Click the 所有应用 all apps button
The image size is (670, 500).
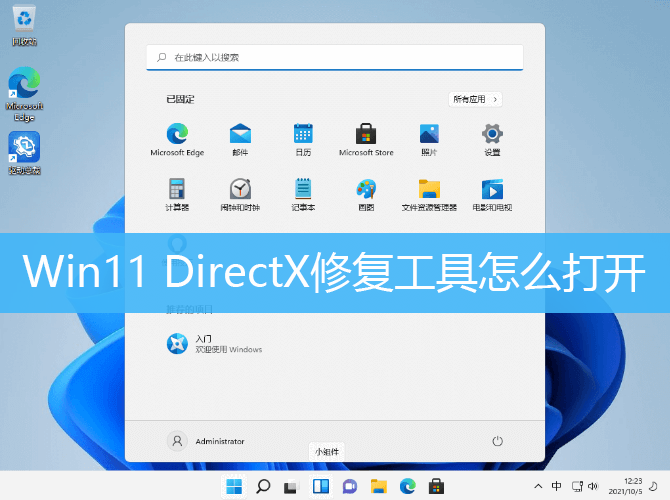475,99
